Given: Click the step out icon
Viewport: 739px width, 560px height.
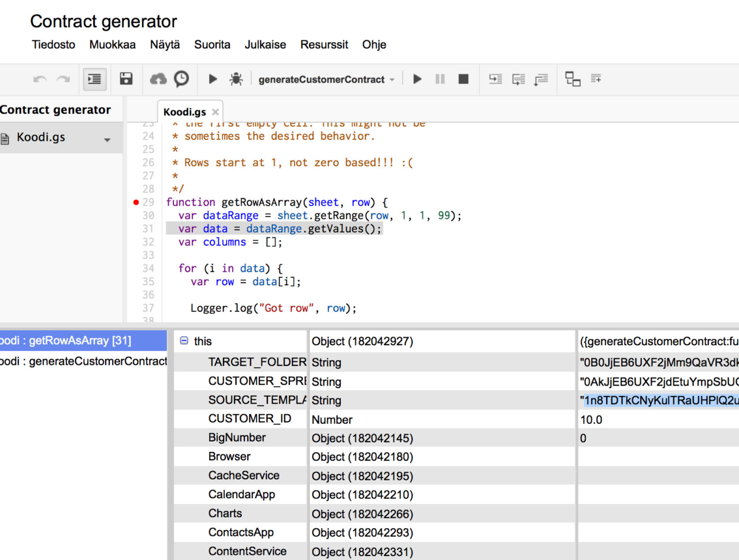Looking at the screenshot, I should 541,79.
